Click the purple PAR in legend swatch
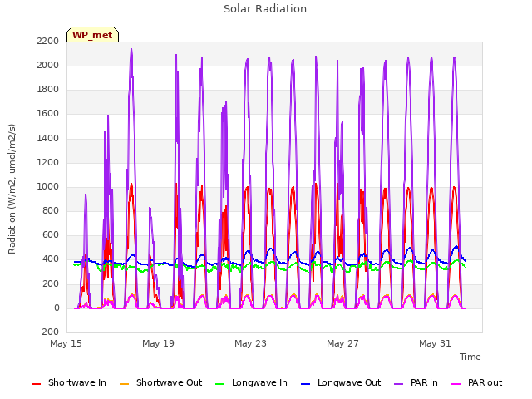Image resolution: width=532 pixels, height=399 pixels. click(399, 384)
